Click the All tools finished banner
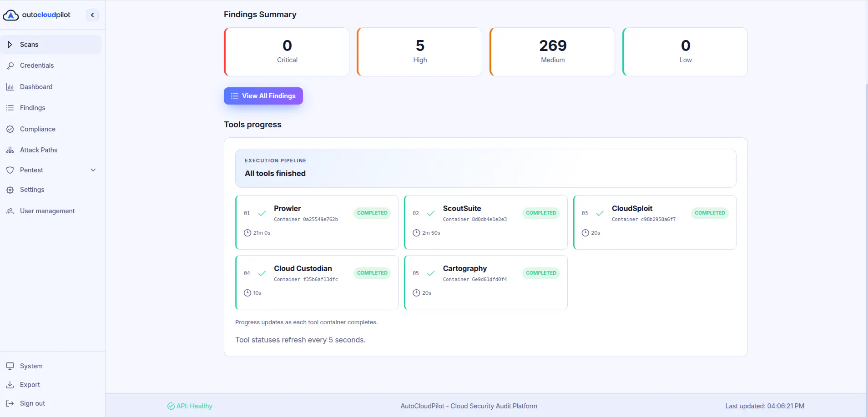 click(x=485, y=168)
